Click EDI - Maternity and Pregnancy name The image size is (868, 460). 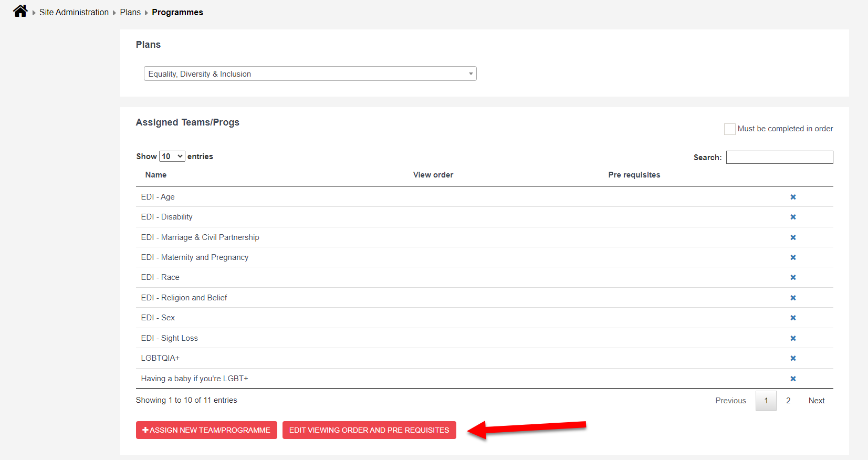[x=195, y=257]
